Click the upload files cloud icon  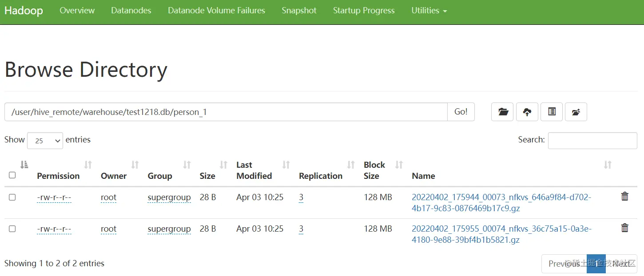coord(527,112)
